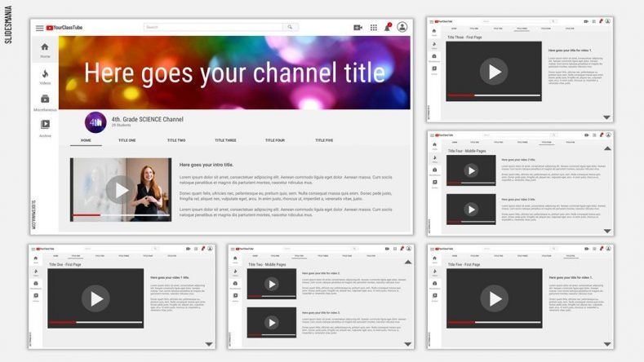Play the intro video on Home page

(120, 190)
